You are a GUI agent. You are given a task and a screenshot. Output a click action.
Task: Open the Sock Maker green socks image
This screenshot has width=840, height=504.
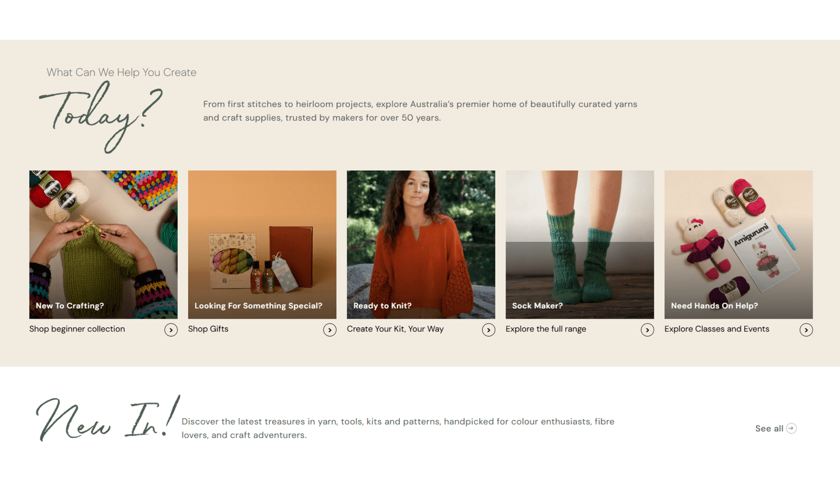click(x=580, y=245)
